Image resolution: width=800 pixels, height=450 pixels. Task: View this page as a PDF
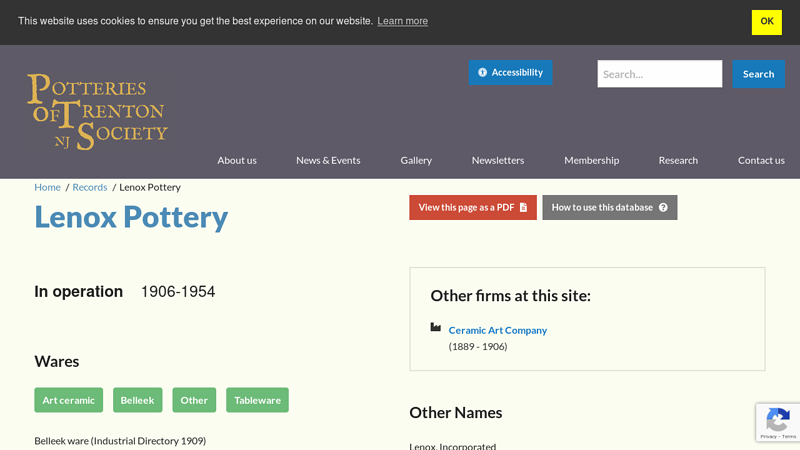pyautogui.click(x=472, y=207)
